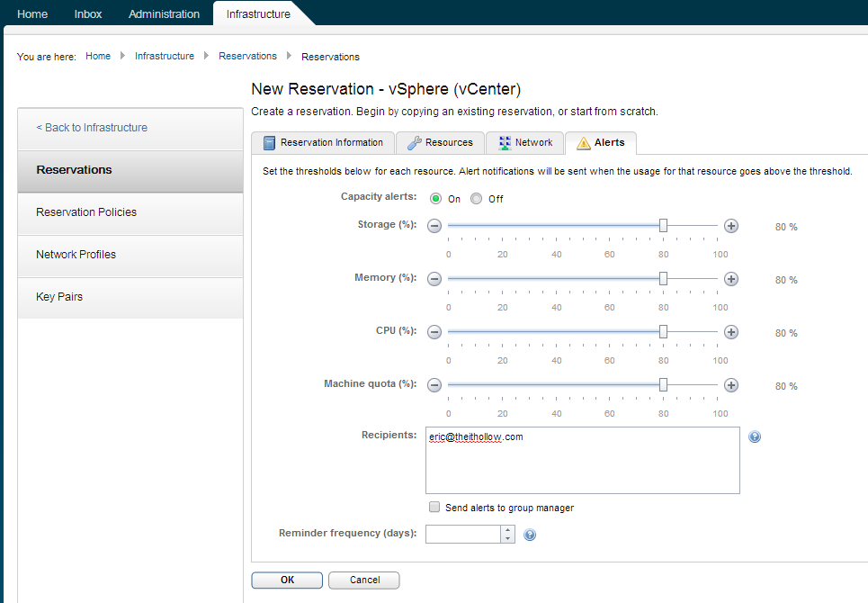Click the minus icon for Storage slider
This screenshot has height=603, width=868.
pos(434,226)
